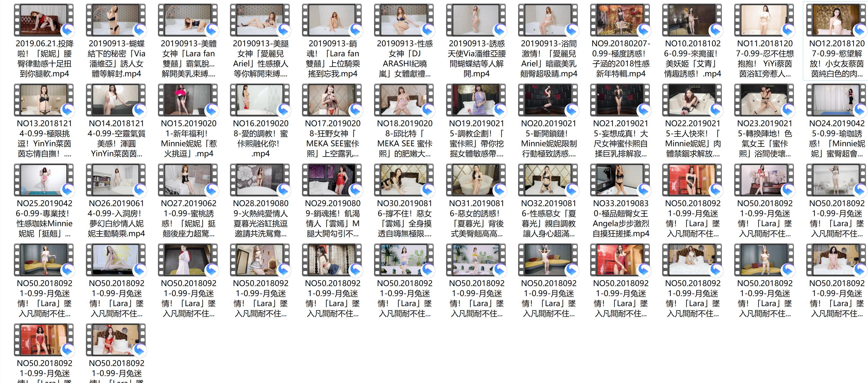
Task: Select the NO26.20190614 filename label
Action: pos(116,218)
